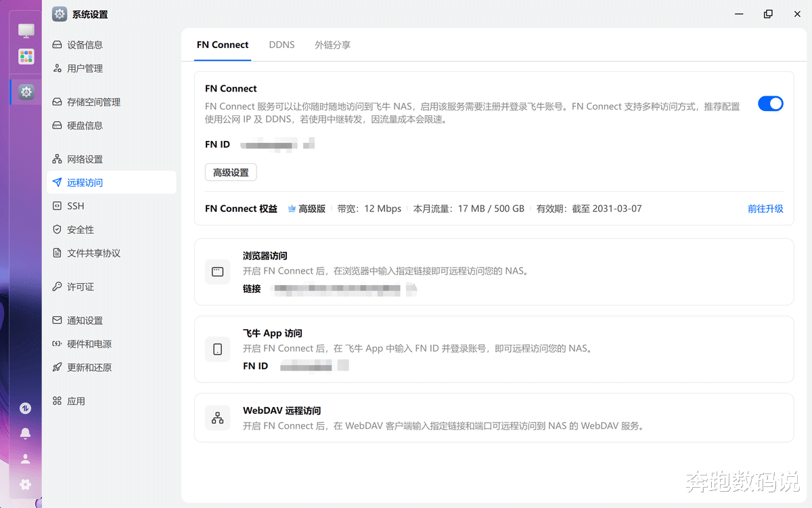Click the 飞牛 App 访问 heading
Image resolution: width=812 pixels, height=508 pixels.
(x=273, y=333)
